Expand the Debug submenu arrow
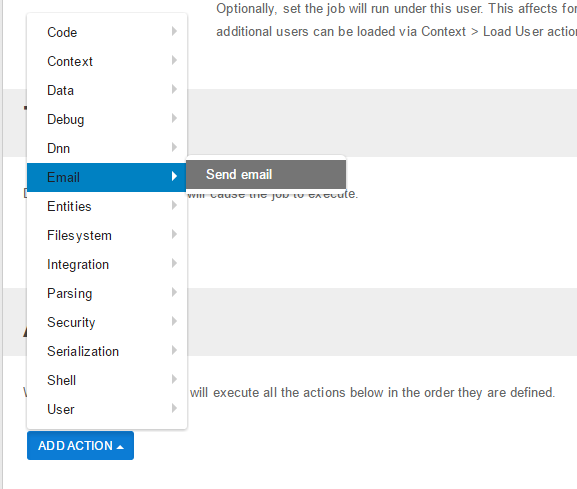Image resolution: width=577 pixels, height=489 pixels. 174,118
